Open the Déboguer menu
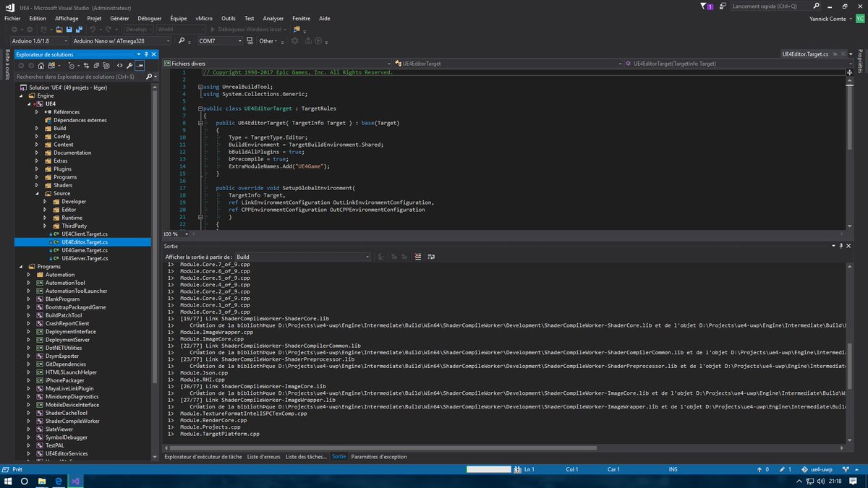 (150, 18)
